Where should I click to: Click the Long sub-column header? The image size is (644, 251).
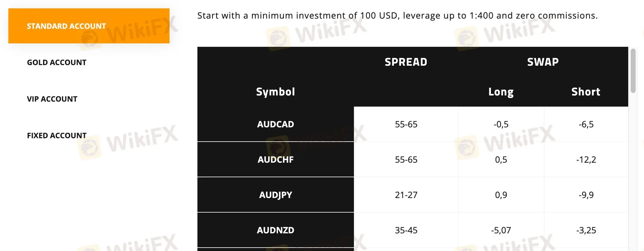501,92
